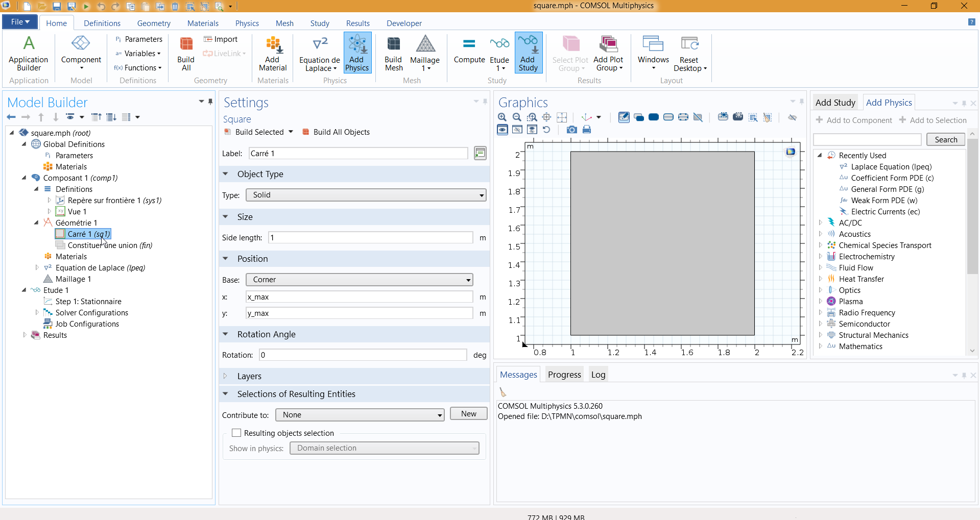The height and width of the screenshot is (520, 980).
Task: Open the Progress tab
Action: (x=564, y=375)
